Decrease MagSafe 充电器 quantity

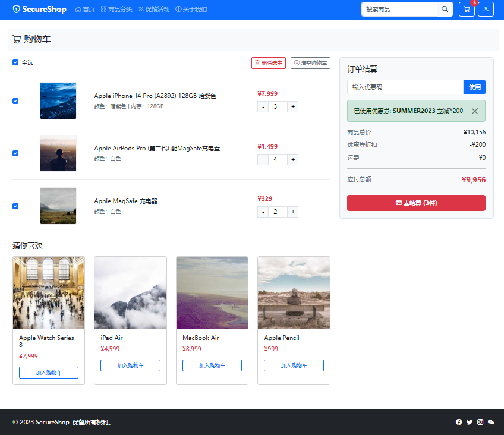[x=263, y=212]
